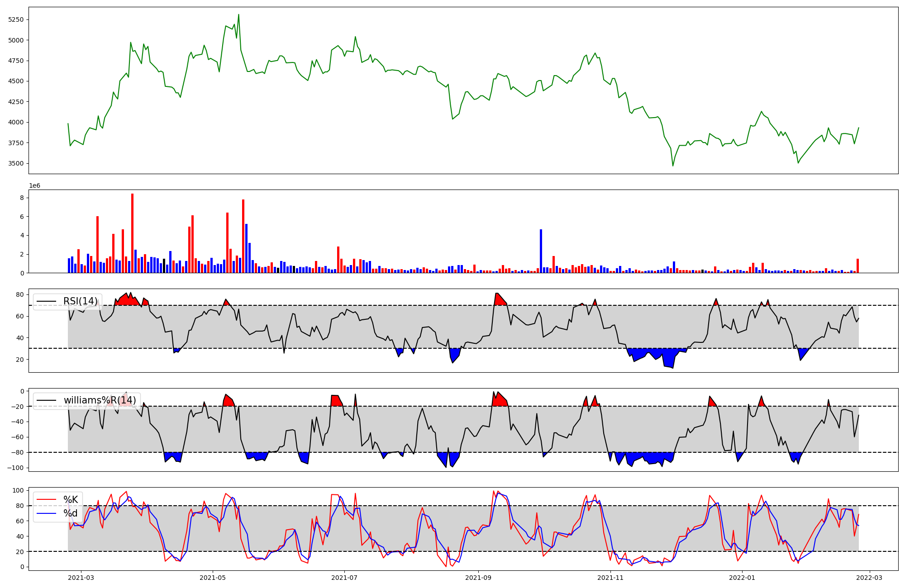Image resolution: width=905 pixels, height=588 pixels.
Task: Click the 2021-03 x-axis date label
Action: coord(81,577)
